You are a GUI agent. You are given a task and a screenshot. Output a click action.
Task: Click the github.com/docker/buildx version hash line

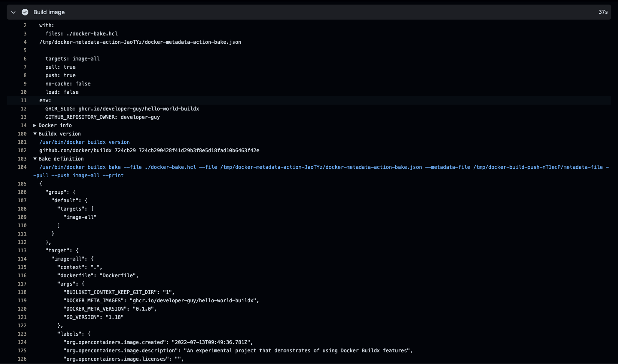[149, 151]
